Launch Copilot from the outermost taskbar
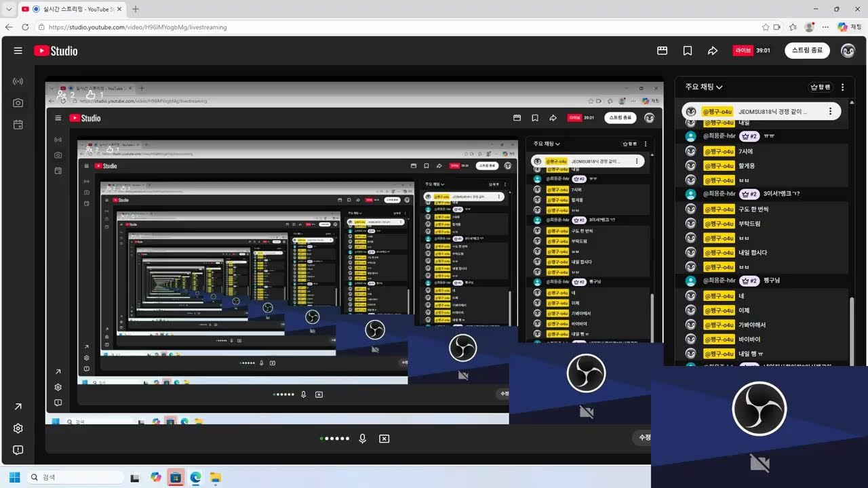 156,477
